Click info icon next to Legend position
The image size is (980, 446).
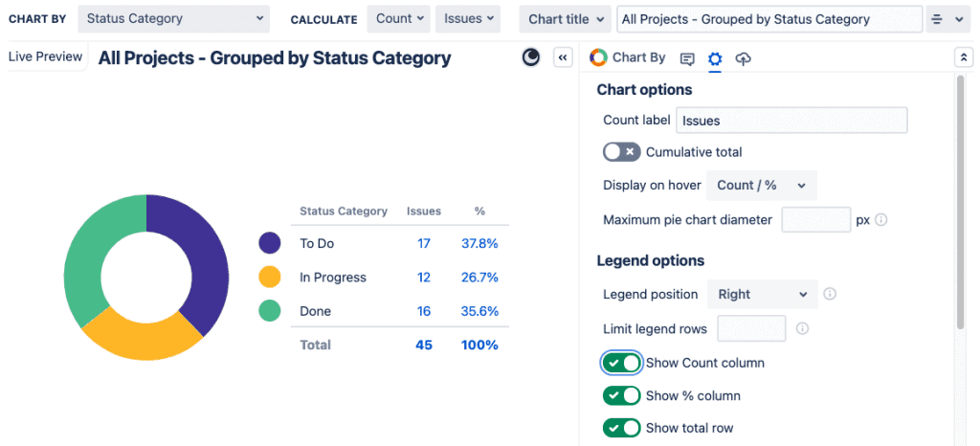click(x=830, y=294)
